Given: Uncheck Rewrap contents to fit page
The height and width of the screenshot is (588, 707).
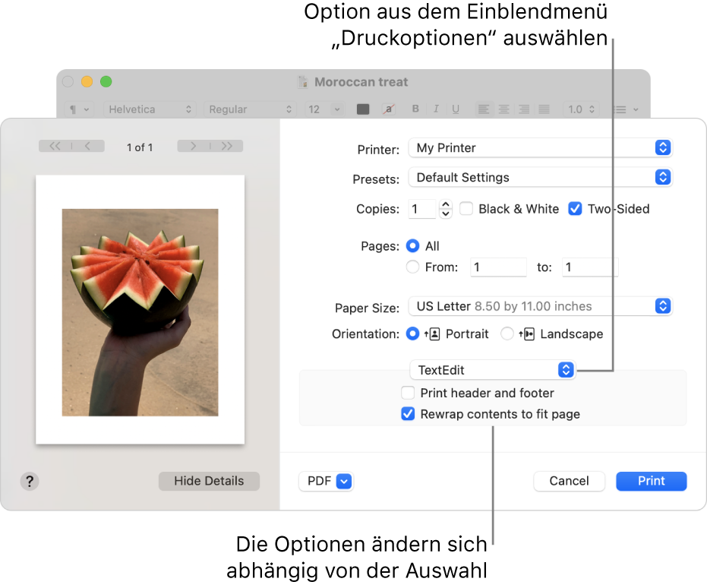Looking at the screenshot, I should (408, 414).
